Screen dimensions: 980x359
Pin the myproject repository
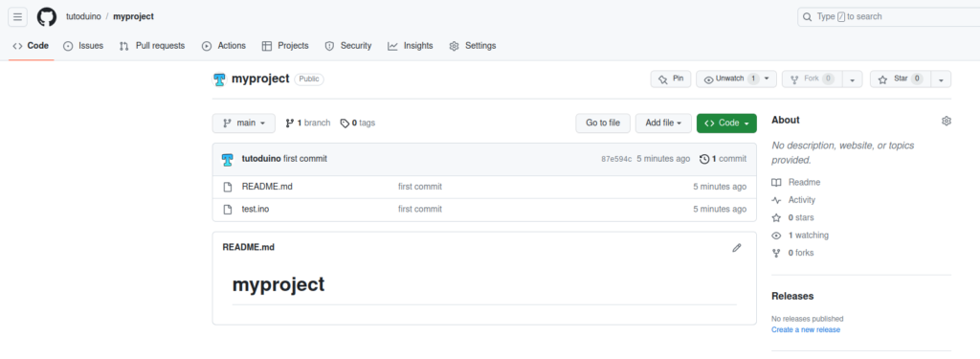(671, 79)
